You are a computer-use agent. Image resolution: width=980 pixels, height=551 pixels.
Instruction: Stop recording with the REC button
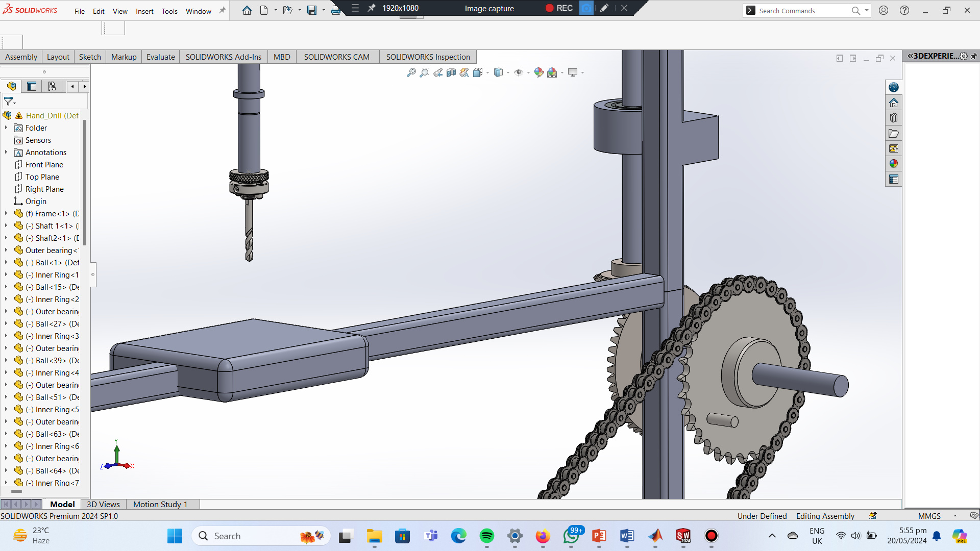[559, 8]
